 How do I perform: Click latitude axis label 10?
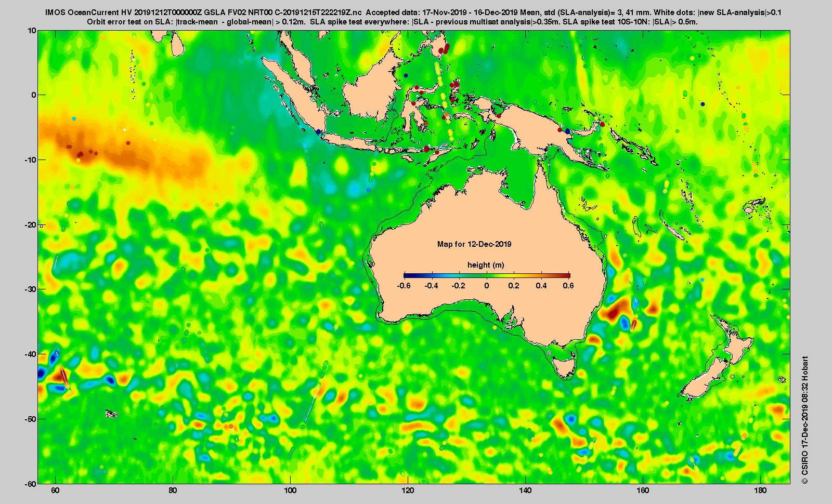(x=32, y=30)
